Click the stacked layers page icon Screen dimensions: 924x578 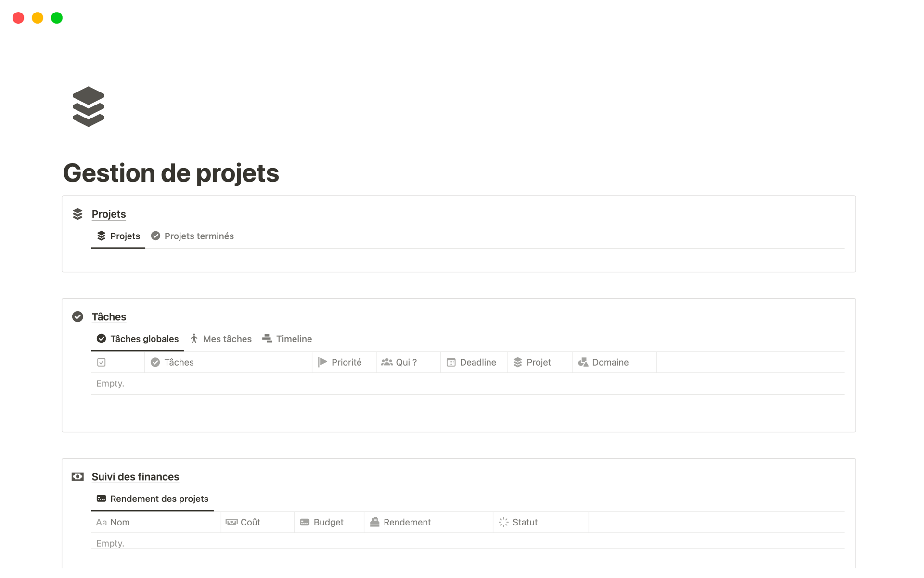tap(89, 106)
